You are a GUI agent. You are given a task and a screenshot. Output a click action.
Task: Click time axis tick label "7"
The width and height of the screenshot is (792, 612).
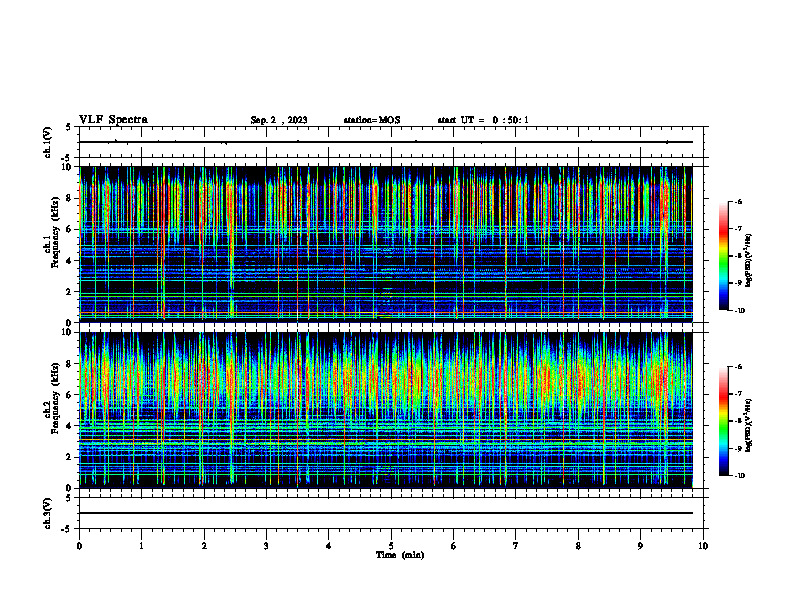coord(516,546)
